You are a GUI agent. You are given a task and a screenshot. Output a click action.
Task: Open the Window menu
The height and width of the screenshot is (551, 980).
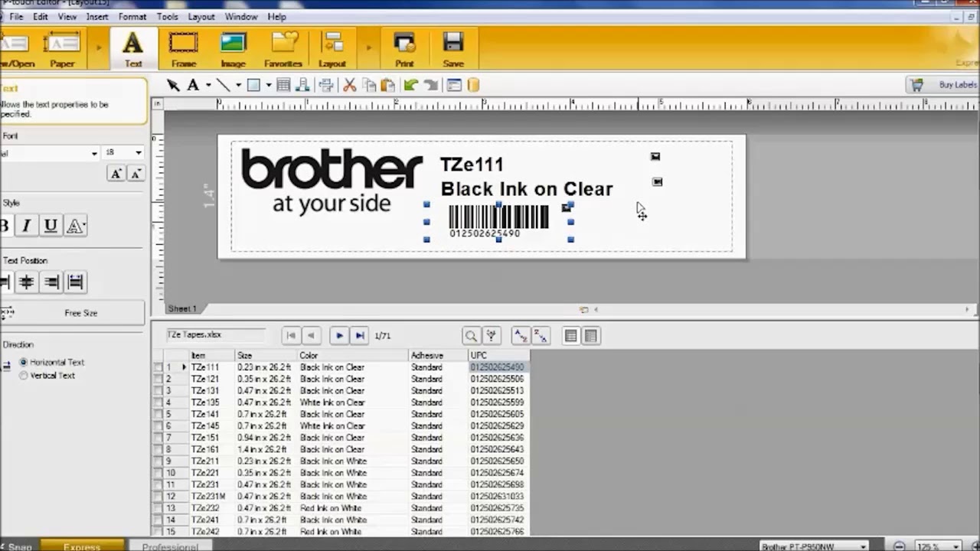241,16
